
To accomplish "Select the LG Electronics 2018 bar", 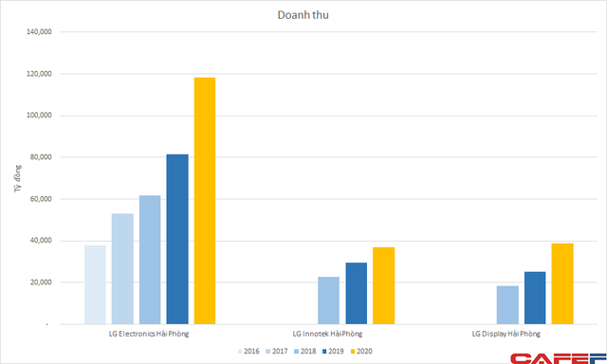I will 150,260.
